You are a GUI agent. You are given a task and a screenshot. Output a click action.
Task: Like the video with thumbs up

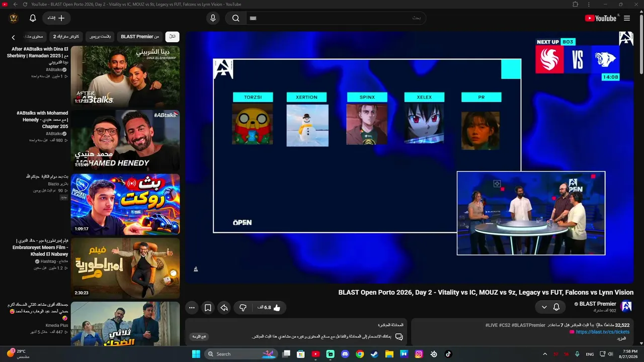coord(269,308)
